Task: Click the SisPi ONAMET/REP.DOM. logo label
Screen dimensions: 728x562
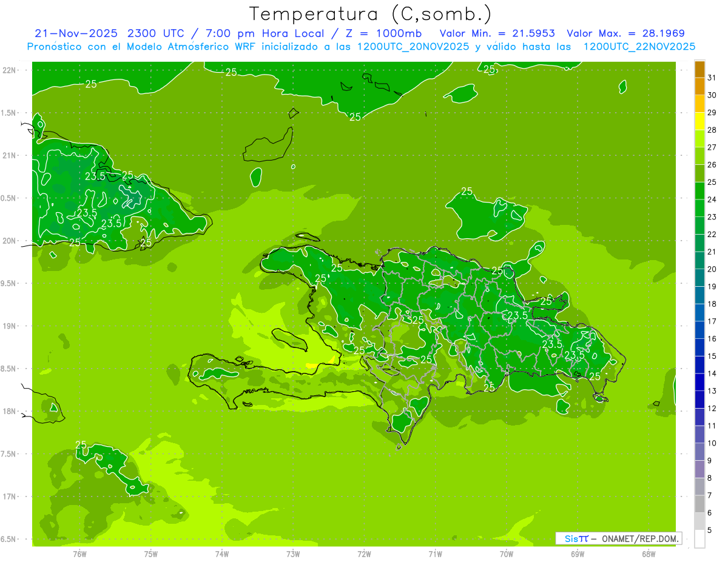Action: [x=618, y=538]
